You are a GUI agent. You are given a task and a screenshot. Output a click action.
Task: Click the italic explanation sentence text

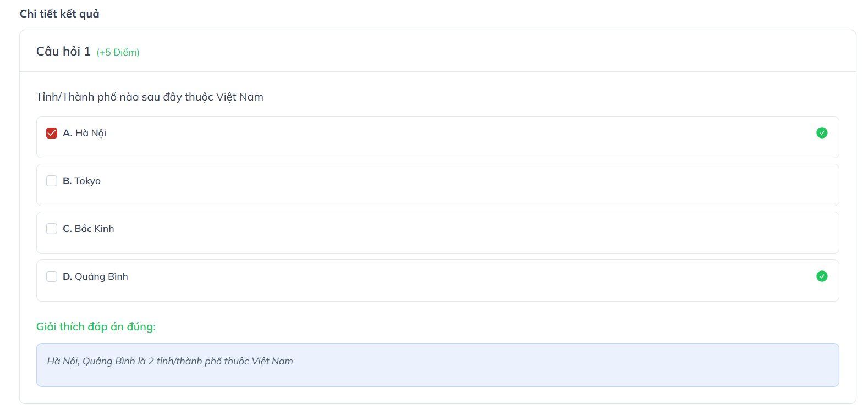[x=170, y=361]
